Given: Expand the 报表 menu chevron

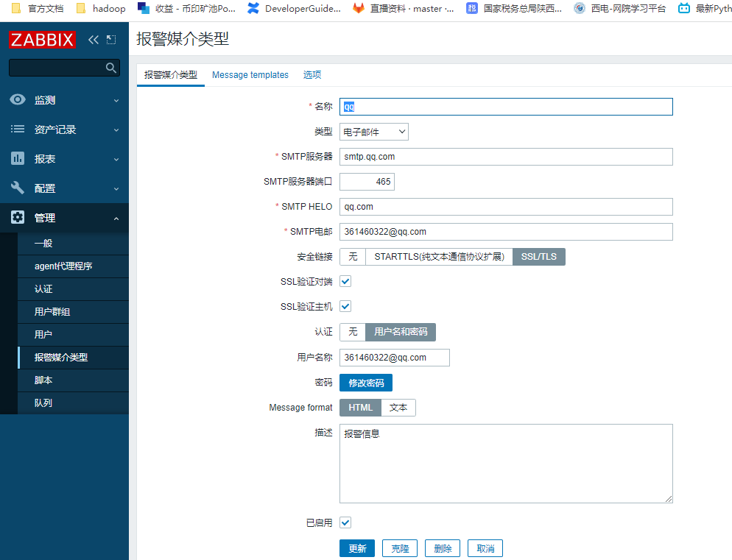Looking at the screenshot, I should tap(116, 159).
